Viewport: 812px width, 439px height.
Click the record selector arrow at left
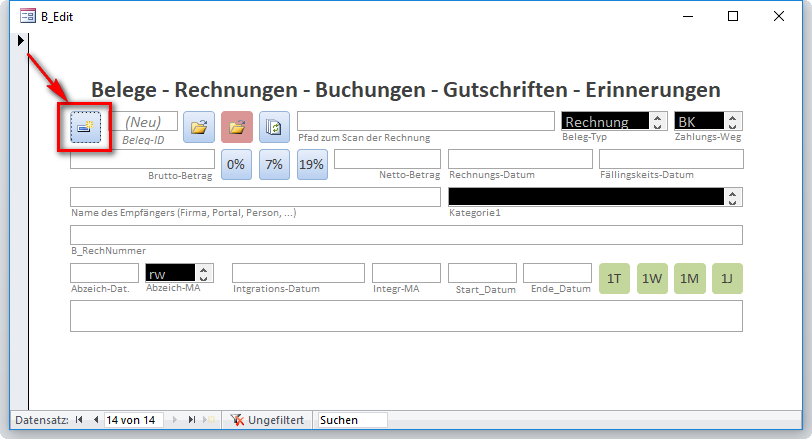(x=21, y=41)
